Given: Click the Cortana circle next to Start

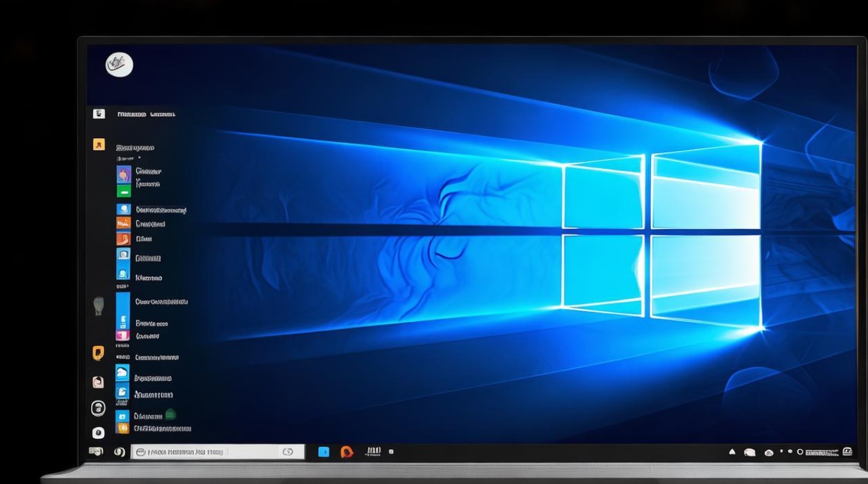Looking at the screenshot, I should coord(119,452).
